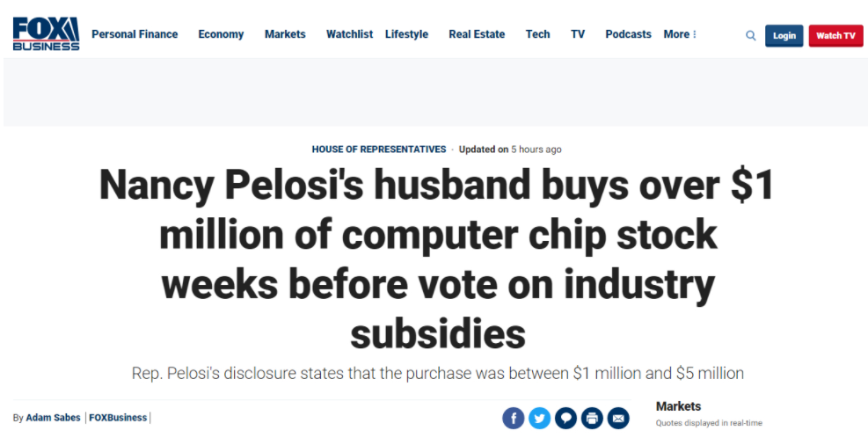
Task: Go to Tech section
Action: pyautogui.click(x=537, y=34)
